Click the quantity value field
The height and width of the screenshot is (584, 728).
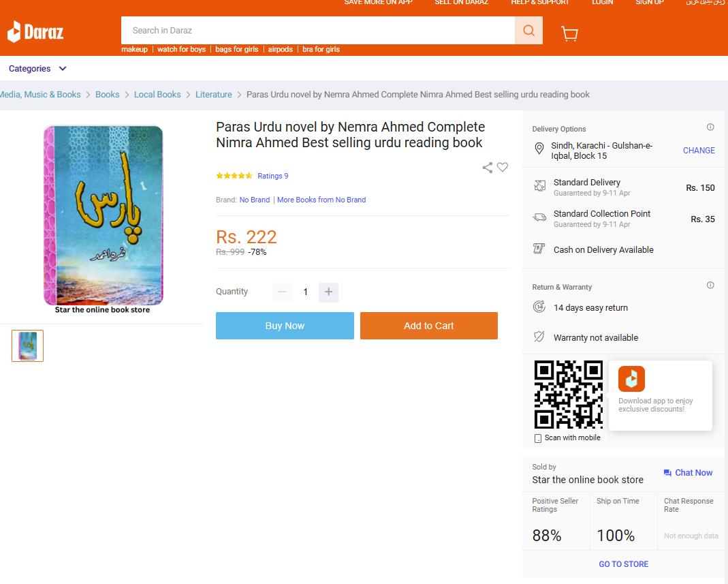[x=305, y=292]
